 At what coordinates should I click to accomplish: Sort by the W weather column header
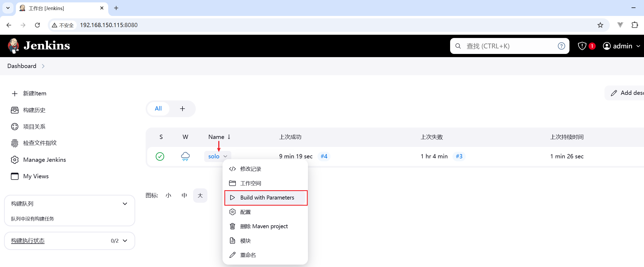[185, 137]
